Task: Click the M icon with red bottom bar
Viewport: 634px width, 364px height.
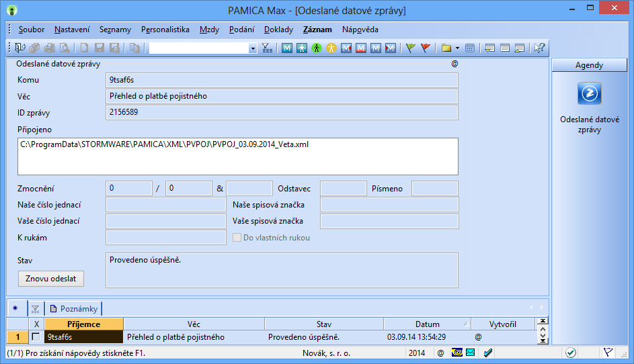Action: pos(361,48)
